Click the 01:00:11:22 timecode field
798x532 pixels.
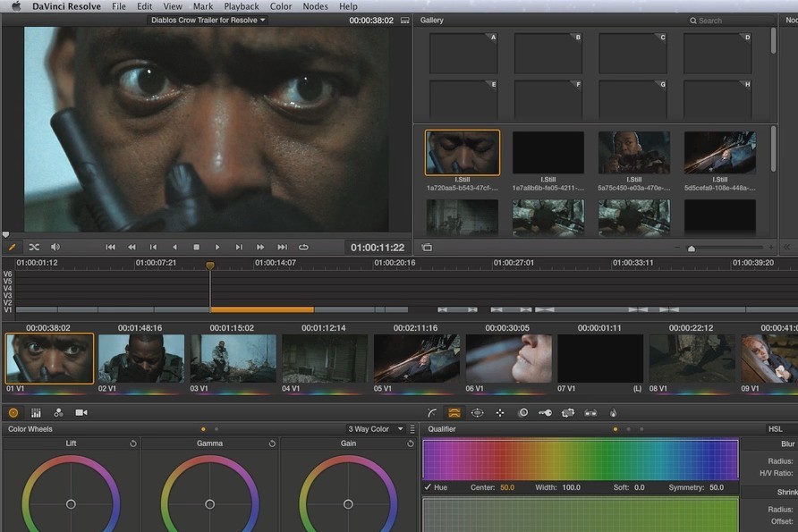click(x=378, y=247)
